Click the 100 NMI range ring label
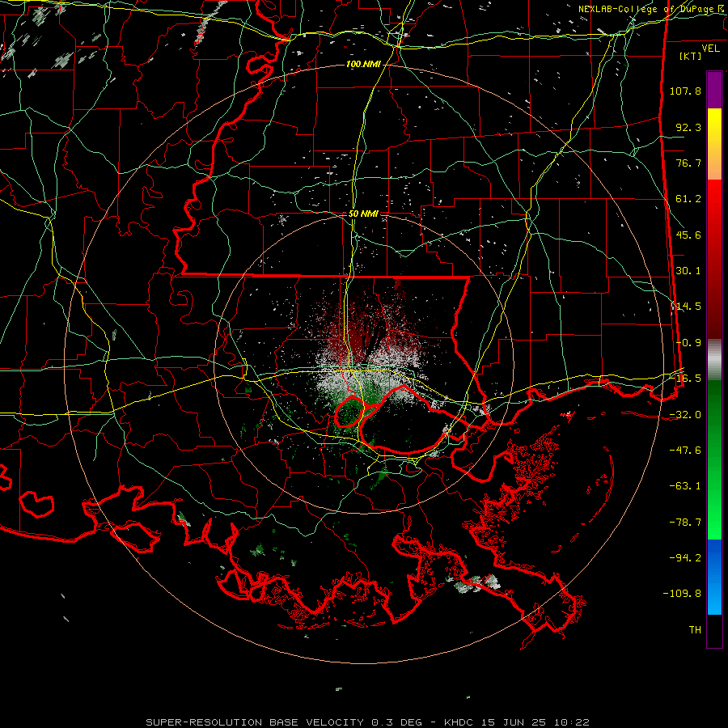Image resolution: width=728 pixels, height=728 pixels. tap(363, 64)
